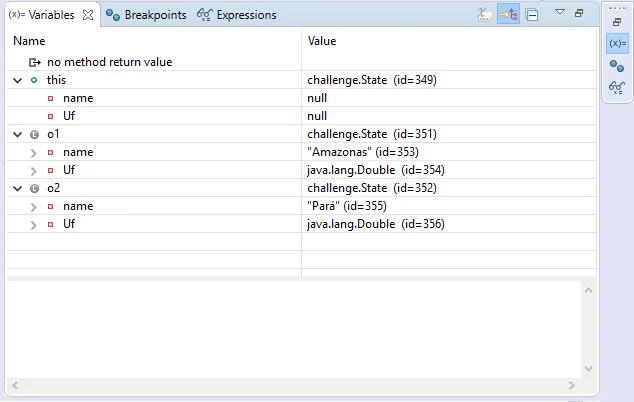Click Collapse All toolbar icon
The width and height of the screenshot is (634, 402).
(532, 15)
